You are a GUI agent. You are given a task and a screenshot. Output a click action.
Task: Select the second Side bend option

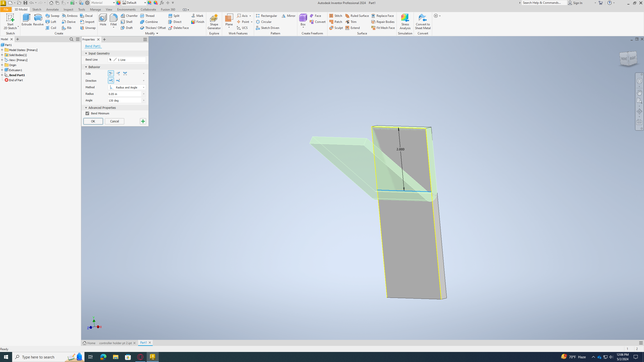click(118, 73)
